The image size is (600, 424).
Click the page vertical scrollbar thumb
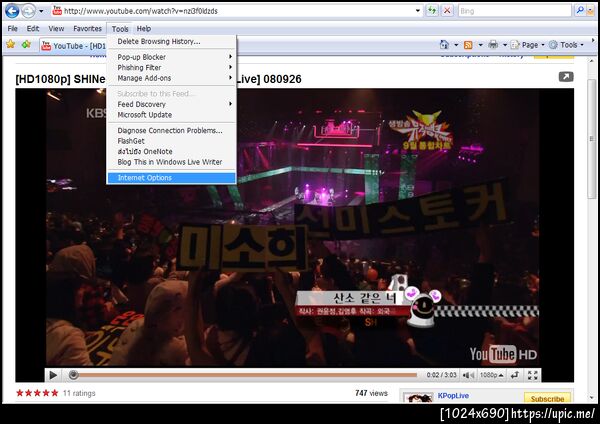[x=592, y=138]
